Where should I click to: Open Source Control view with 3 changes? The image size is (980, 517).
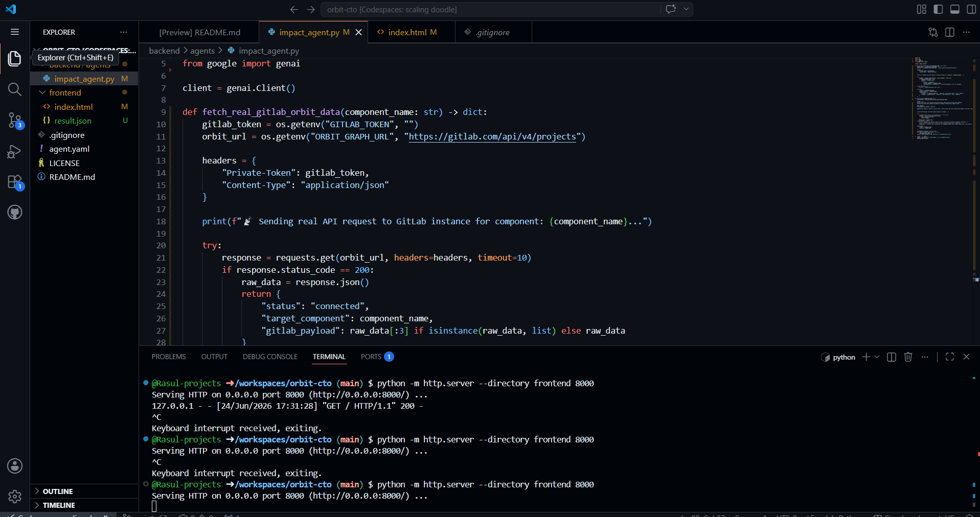15,121
